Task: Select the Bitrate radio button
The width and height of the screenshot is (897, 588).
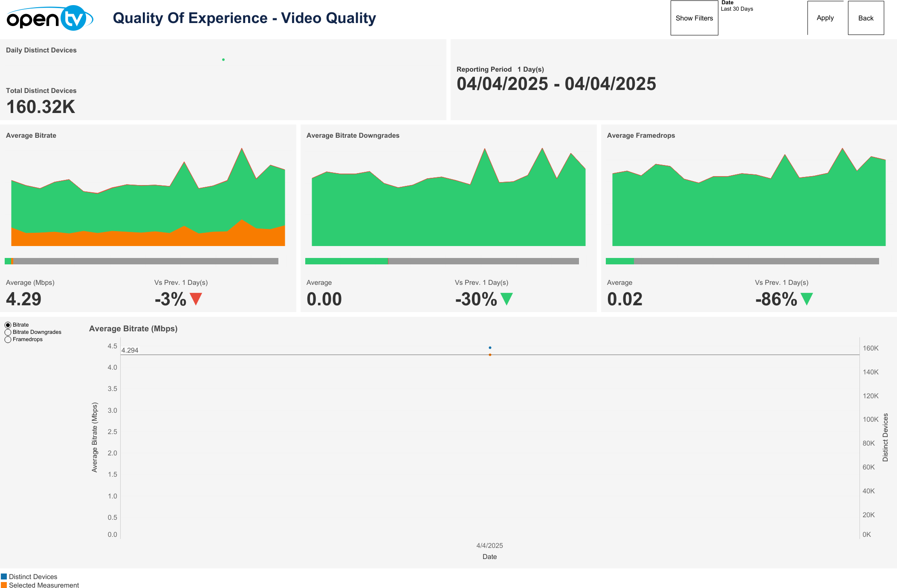Action: point(8,325)
